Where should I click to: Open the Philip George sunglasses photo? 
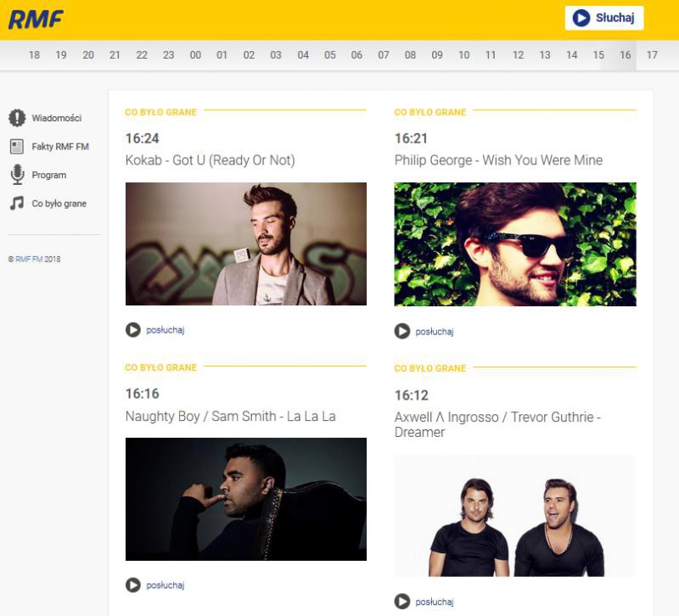tap(515, 244)
